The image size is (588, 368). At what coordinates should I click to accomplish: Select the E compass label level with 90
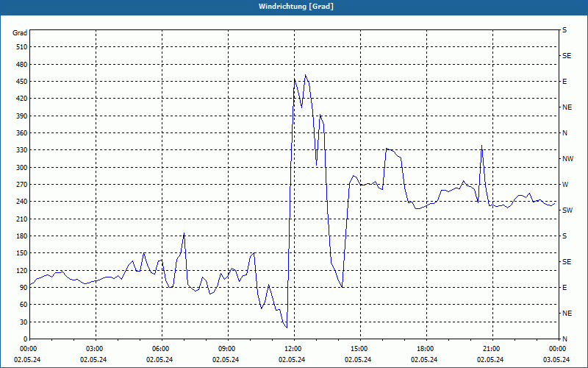pos(564,288)
